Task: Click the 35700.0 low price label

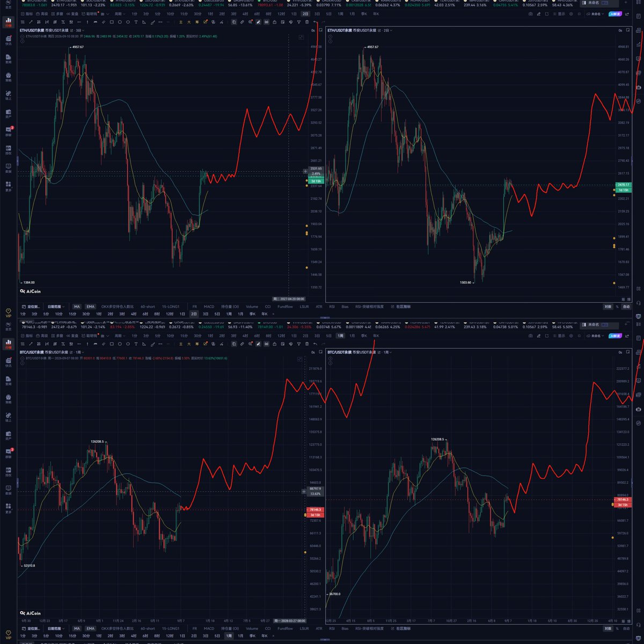Action: click(334, 594)
